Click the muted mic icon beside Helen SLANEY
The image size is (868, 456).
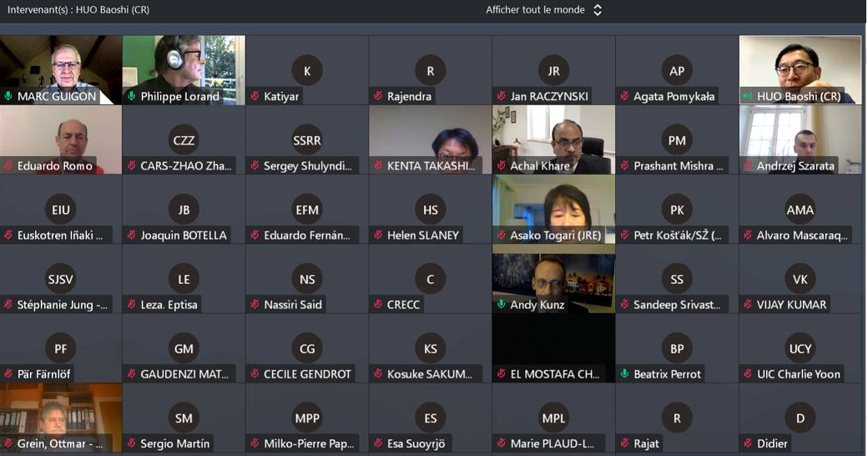378,236
